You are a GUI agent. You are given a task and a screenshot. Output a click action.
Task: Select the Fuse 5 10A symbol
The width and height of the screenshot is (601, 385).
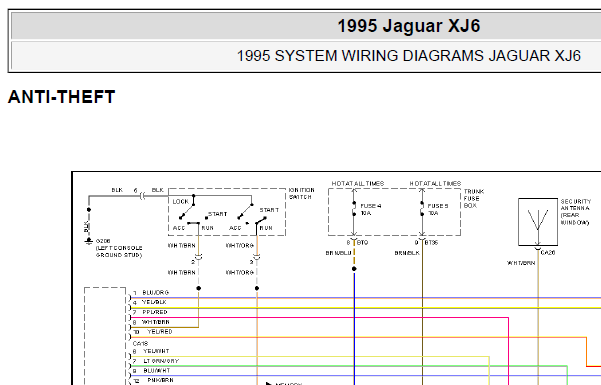click(x=422, y=209)
